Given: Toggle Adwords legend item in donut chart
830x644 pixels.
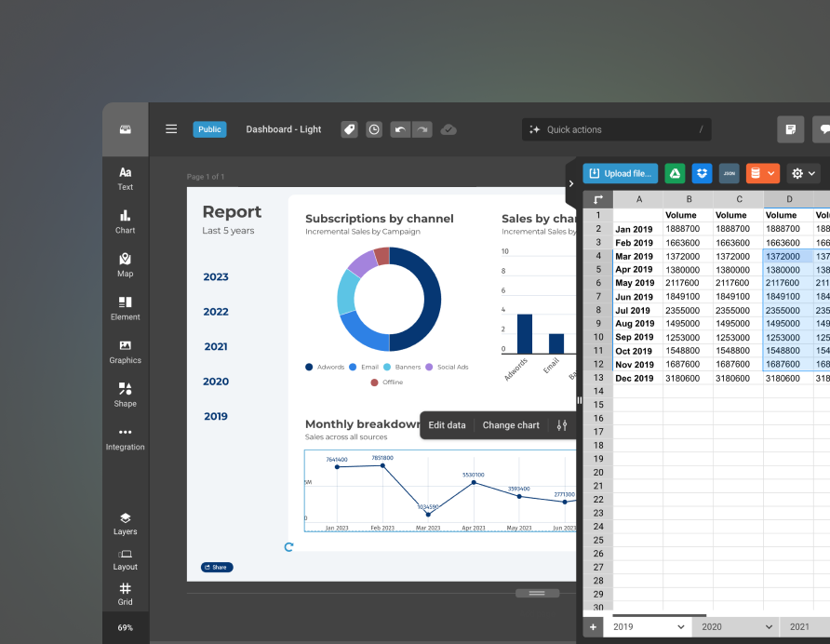Looking at the screenshot, I should coord(325,367).
